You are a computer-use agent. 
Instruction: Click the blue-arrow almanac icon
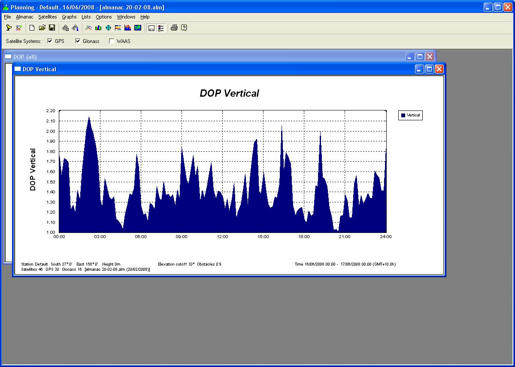click(x=75, y=28)
